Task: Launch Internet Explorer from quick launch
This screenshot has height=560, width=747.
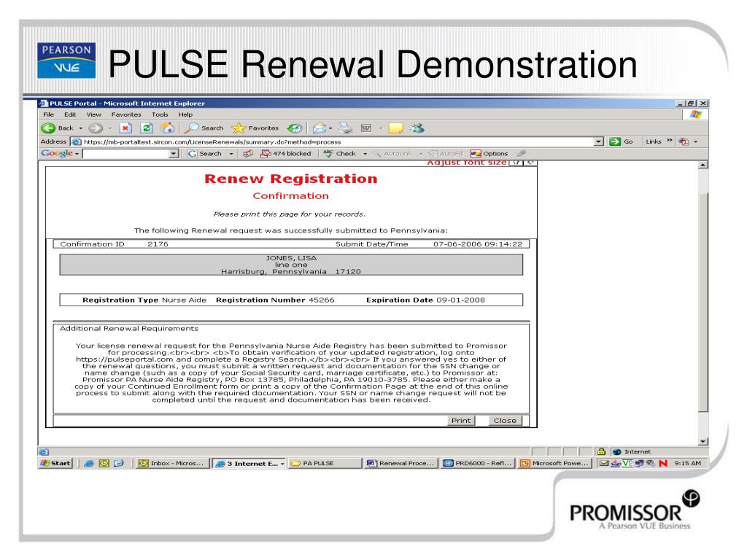Action: (x=88, y=463)
